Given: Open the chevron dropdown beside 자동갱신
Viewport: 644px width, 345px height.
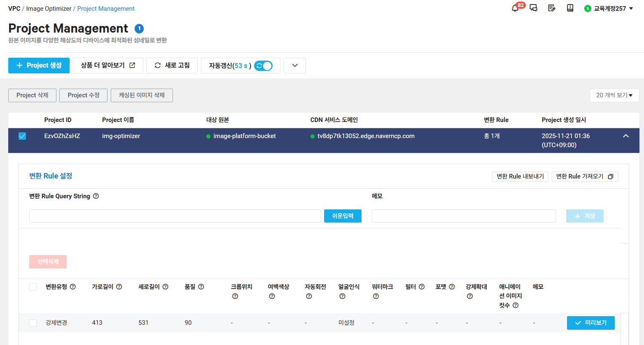Looking at the screenshot, I should click(x=295, y=66).
